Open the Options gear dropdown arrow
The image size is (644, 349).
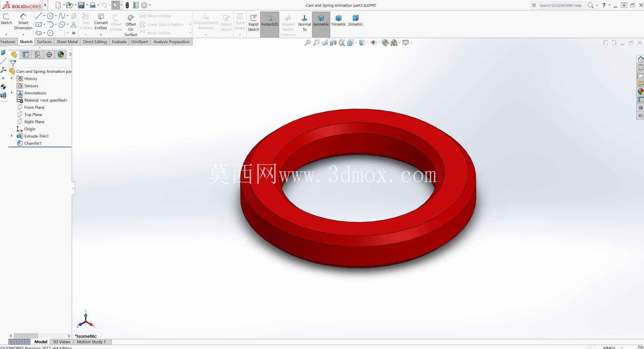(150, 5)
